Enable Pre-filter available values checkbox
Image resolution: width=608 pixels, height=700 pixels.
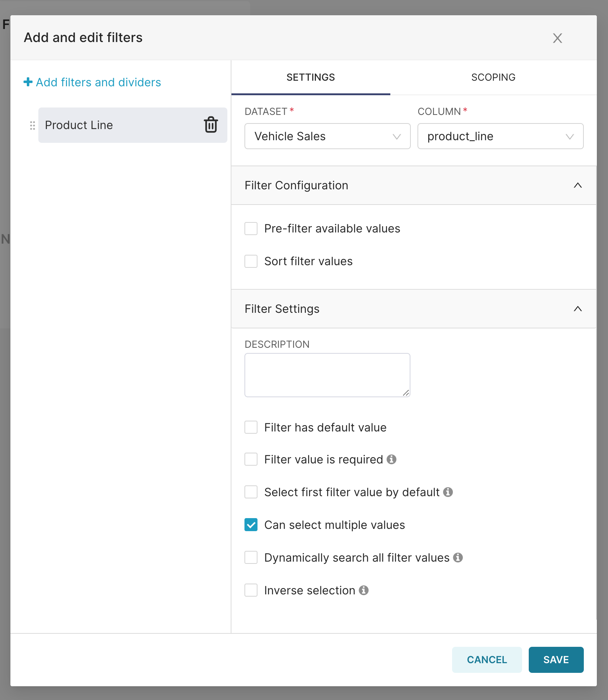pos(251,228)
